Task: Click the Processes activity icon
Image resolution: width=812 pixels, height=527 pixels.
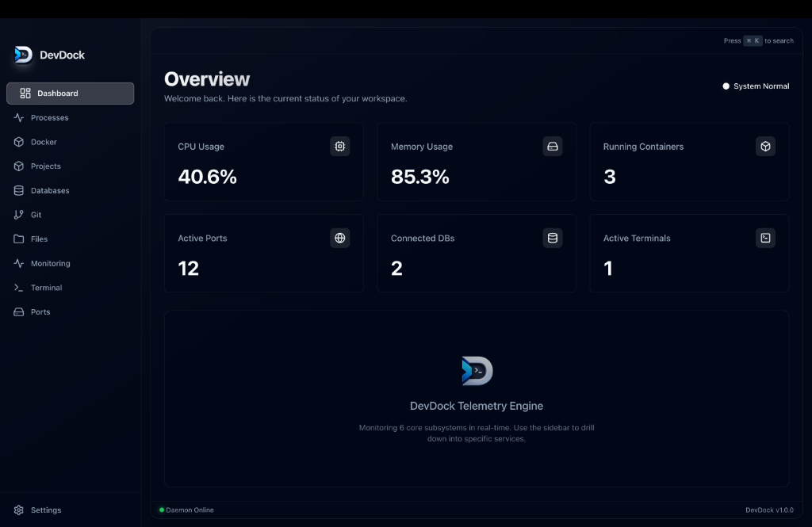Action: tap(19, 117)
